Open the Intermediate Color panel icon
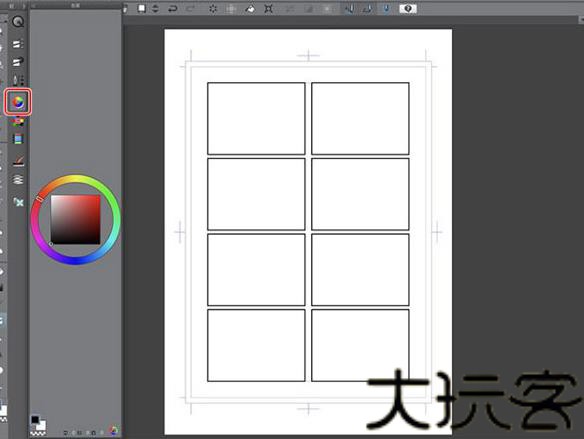584x439 pixels. 18,139
